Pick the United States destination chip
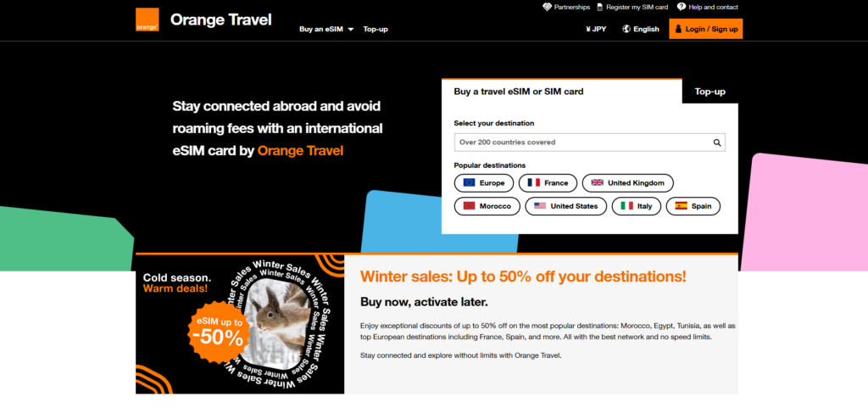This screenshot has height=419, width=868. (565, 206)
